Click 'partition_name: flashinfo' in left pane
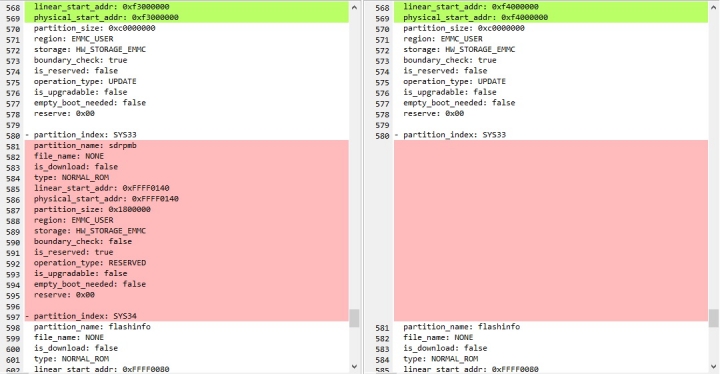This screenshot has height=374, width=720. (92, 327)
